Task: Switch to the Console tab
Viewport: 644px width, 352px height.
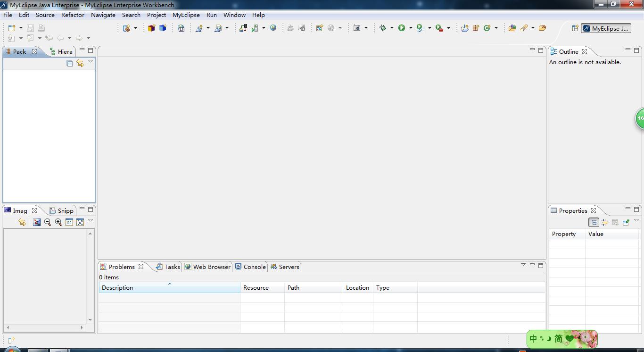Action: 250,267
